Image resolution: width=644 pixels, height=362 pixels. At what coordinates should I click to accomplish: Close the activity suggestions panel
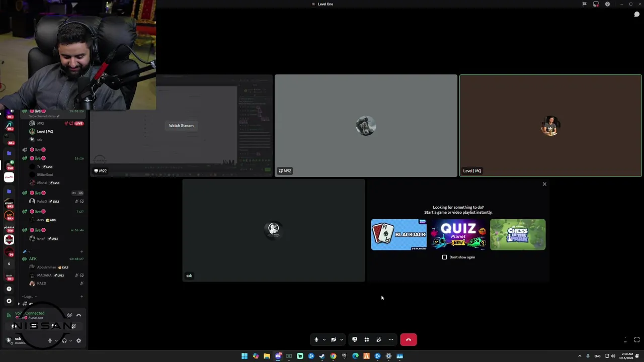[x=544, y=184]
